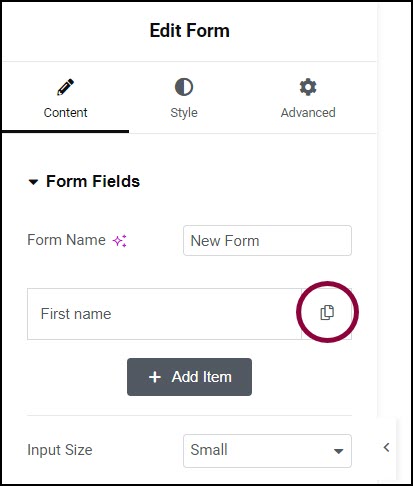Screen dimensions: 413x486
Task: Collapse the Form Fields section arrow
Action: (x=33, y=182)
